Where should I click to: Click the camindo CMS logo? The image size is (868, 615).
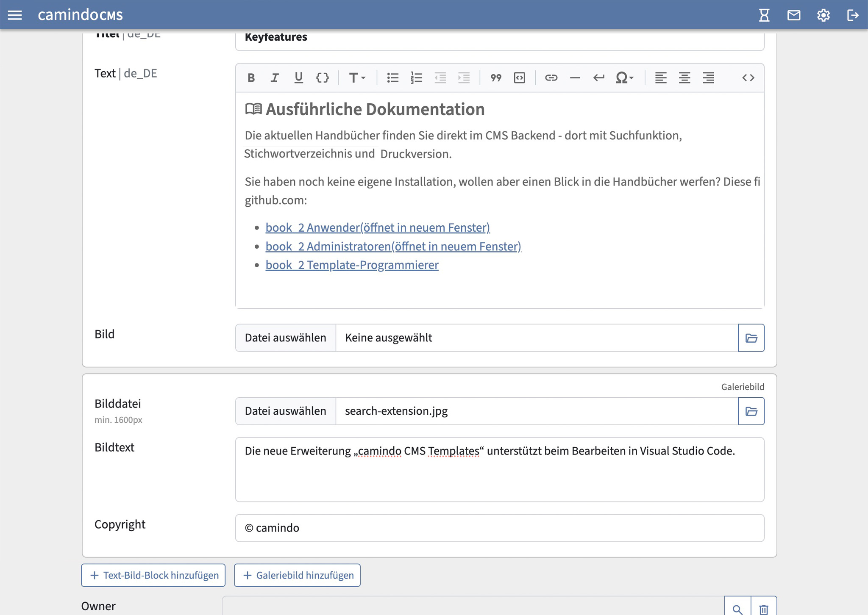pyautogui.click(x=80, y=15)
